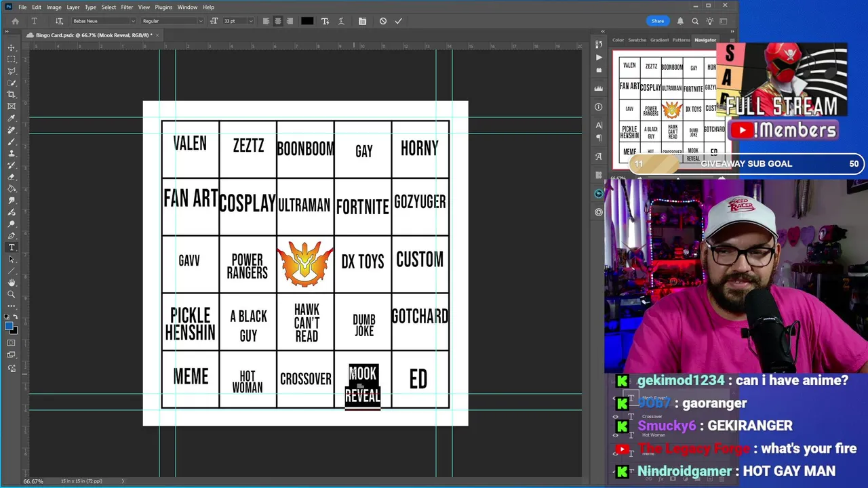The width and height of the screenshot is (868, 488).
Task: Switch to the Swatches panel tab
Action: (637, 40)
